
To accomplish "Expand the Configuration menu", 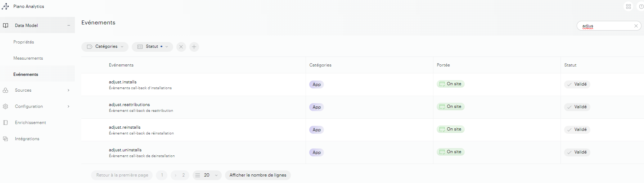I will 68,106.
